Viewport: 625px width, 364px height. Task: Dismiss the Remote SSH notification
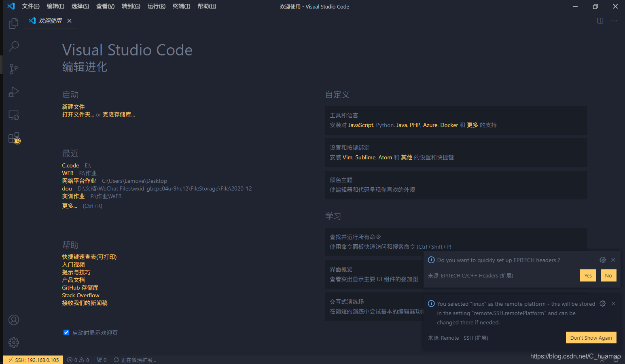(x=613, y=303)
